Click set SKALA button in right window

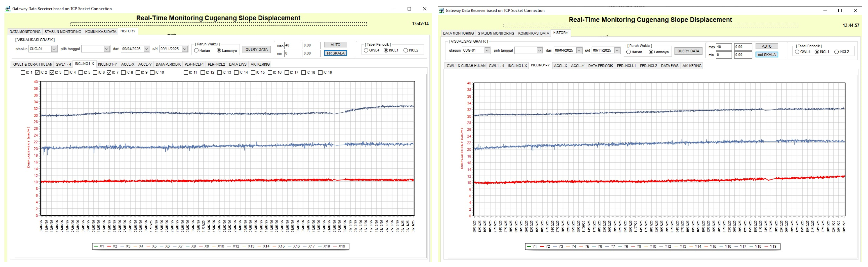pos(766,55)
